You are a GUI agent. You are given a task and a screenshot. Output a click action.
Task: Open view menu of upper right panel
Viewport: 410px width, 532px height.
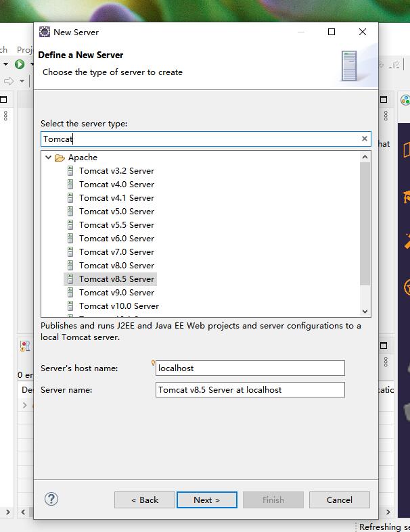click(386, 116)
